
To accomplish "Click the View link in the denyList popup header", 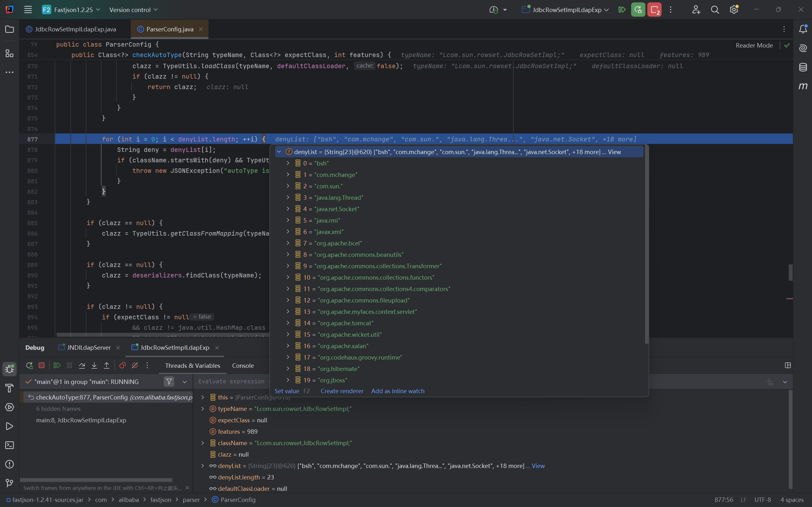I will (614, 152).
